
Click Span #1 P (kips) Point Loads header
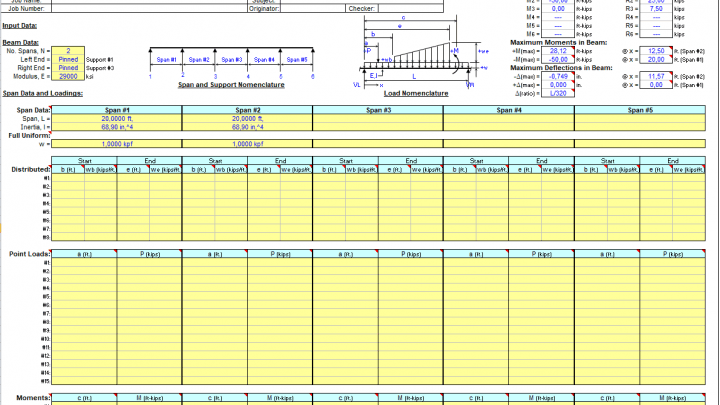coord(150,254)
